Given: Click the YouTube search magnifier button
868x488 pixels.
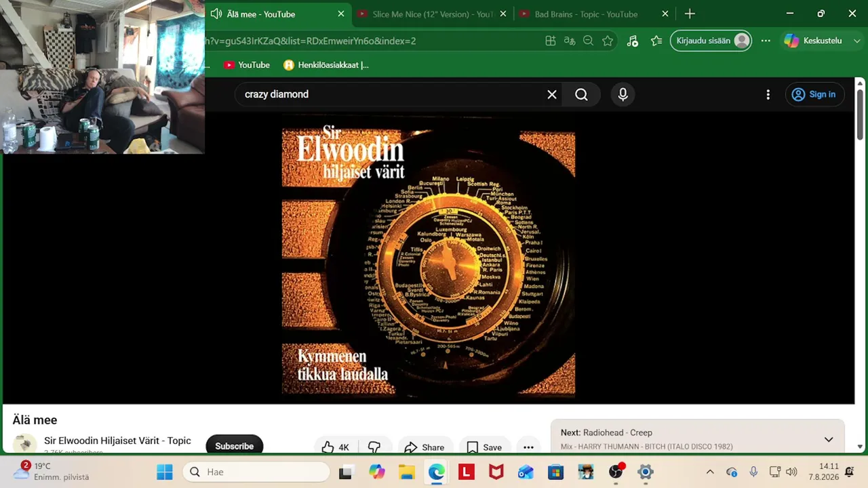Looking at the screenshot, I should [x=582, y=94].
